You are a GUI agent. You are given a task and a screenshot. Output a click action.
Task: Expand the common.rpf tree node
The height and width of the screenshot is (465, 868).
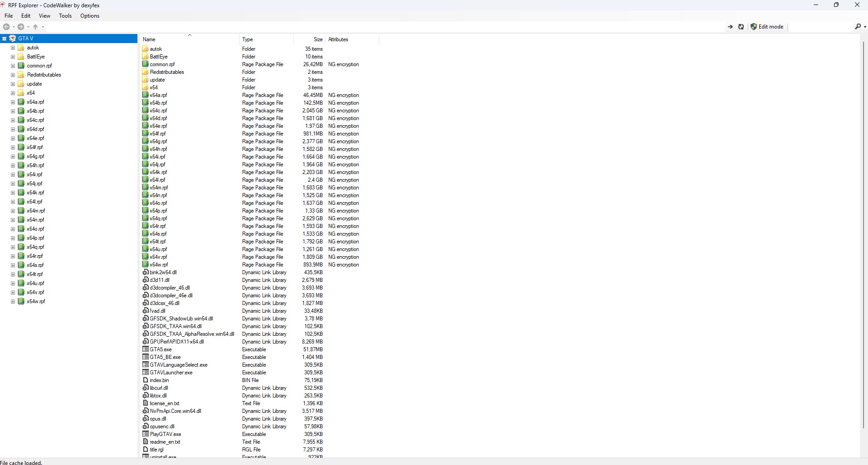(13, 66)
